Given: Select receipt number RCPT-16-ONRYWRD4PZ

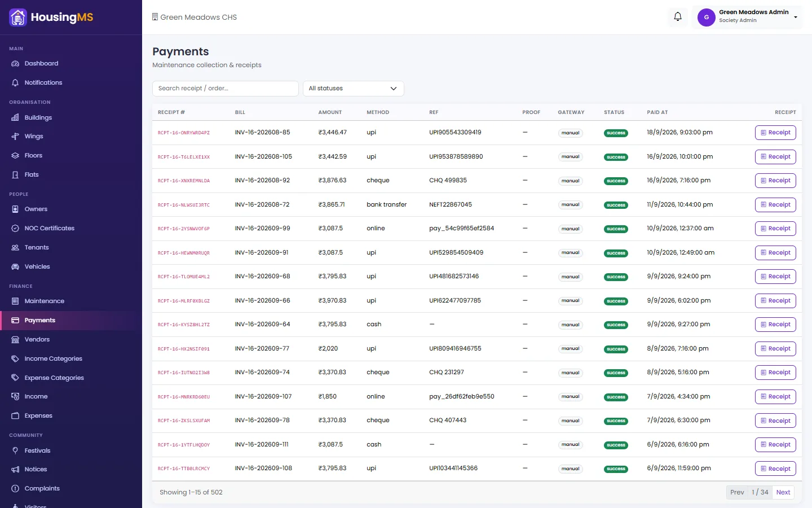Looking at the screenshot, I should coord(184,133).
